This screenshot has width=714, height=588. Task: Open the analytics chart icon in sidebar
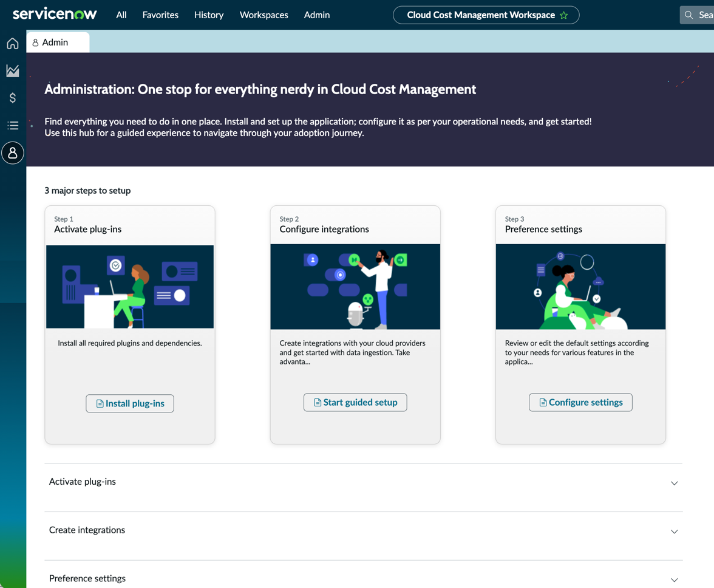point(13,70)
